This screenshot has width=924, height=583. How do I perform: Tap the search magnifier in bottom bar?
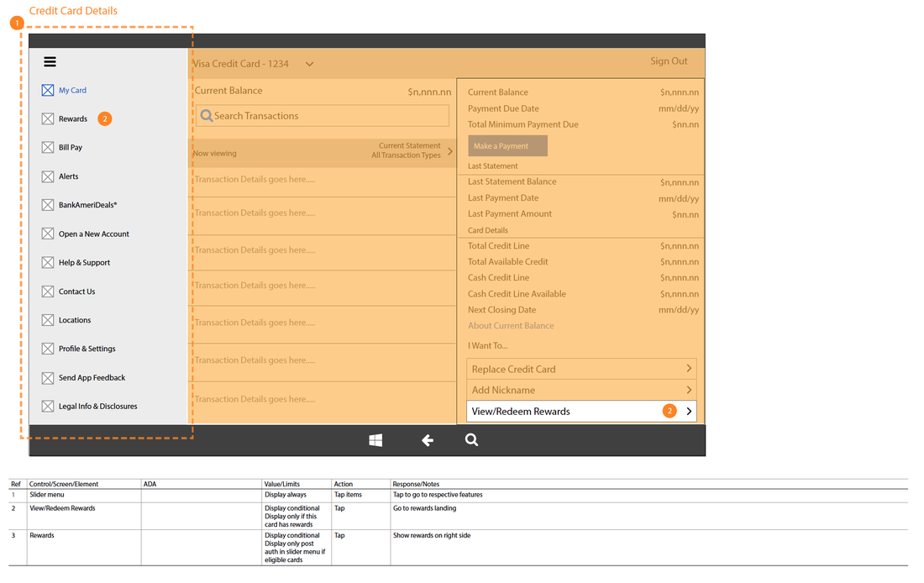471,439
